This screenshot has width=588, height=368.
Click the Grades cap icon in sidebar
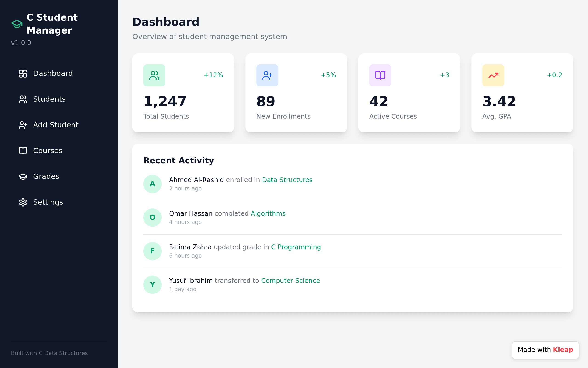pyautogui.click(x=23, y=176)
